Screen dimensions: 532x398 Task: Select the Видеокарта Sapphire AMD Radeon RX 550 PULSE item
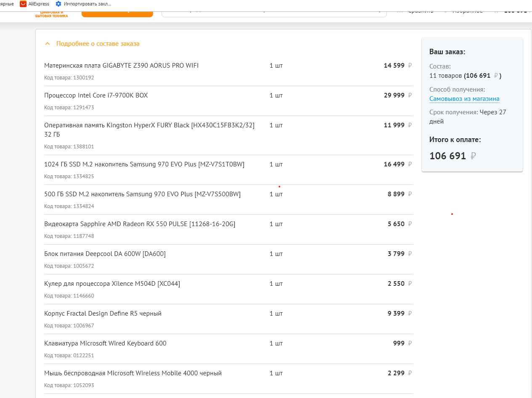click(140, 224)
